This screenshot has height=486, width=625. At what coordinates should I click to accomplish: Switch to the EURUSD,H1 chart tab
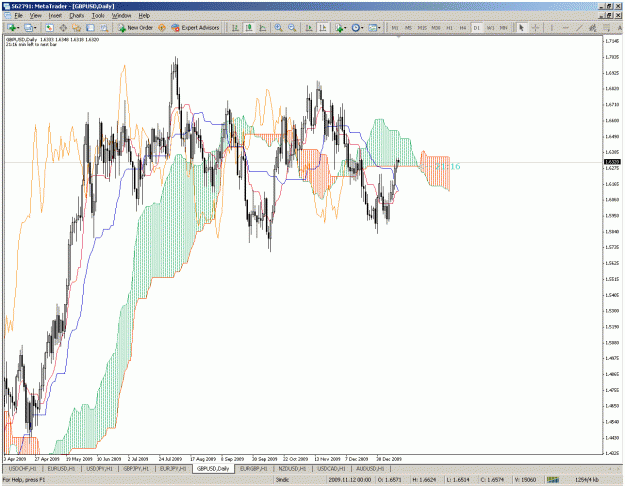(x=61, y=469)
